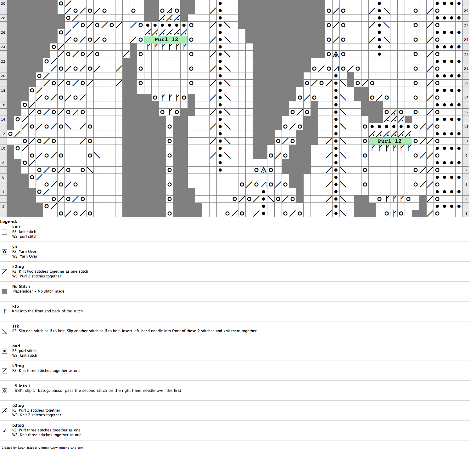Click the 'yo' legend title

coord(14,247)
